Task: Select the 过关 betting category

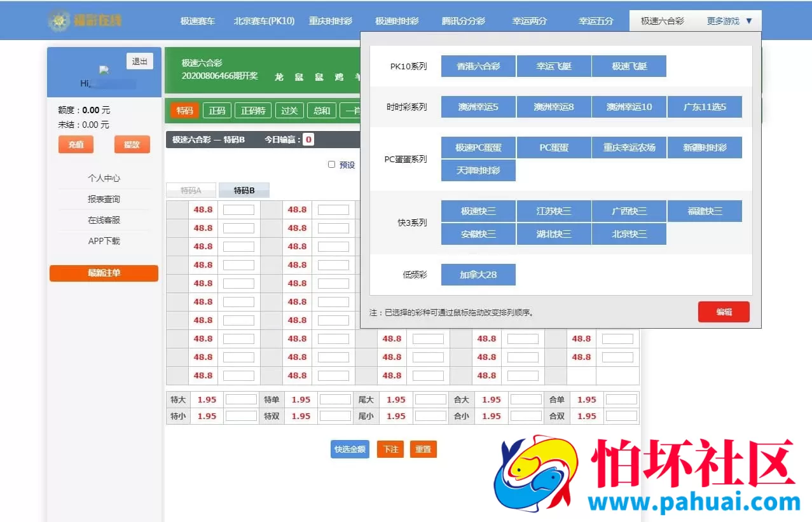Action: [x=289, y=110]
